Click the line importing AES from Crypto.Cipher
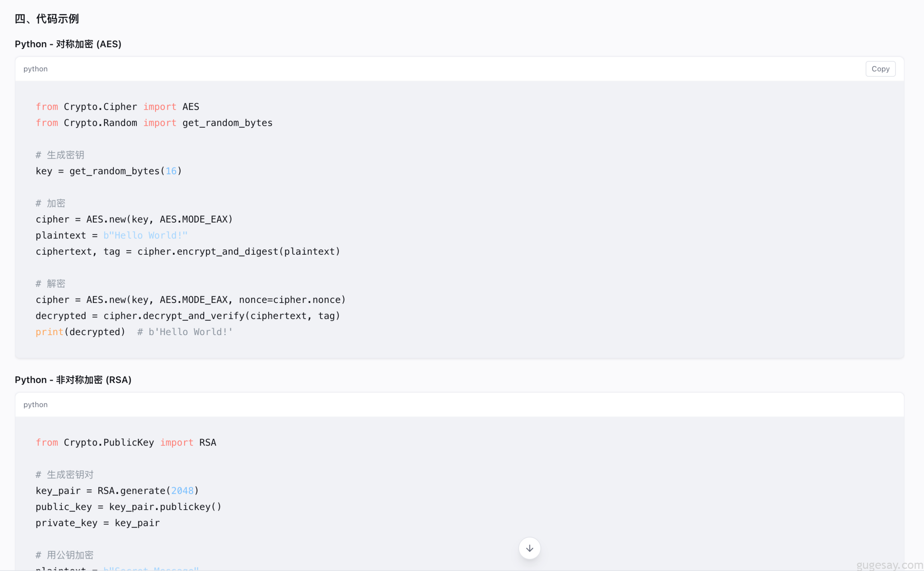924x571 pixels. 117,107
